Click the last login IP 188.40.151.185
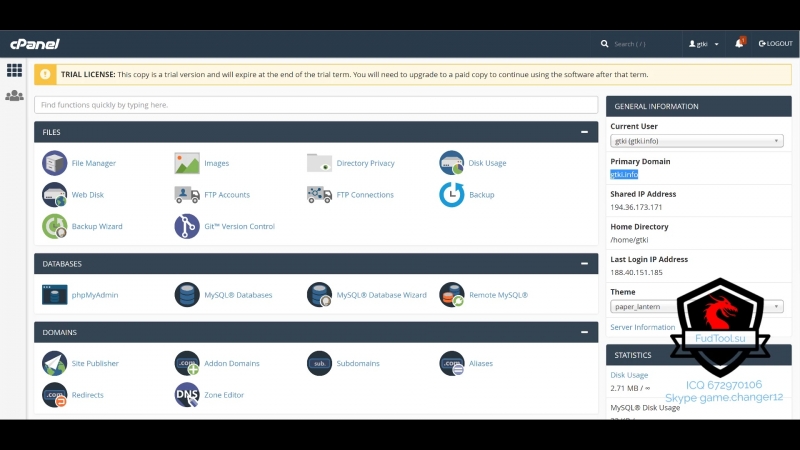Screen dimensions: 800x450 (x=636, y=272)
